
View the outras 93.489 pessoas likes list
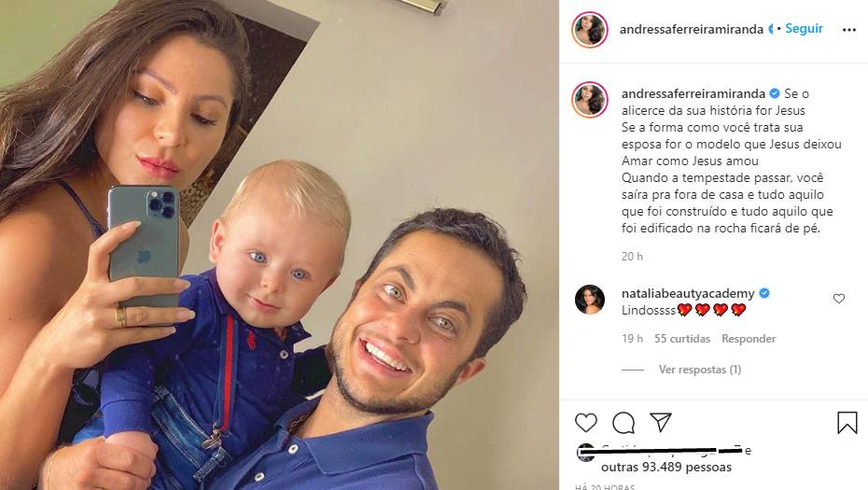666,467
